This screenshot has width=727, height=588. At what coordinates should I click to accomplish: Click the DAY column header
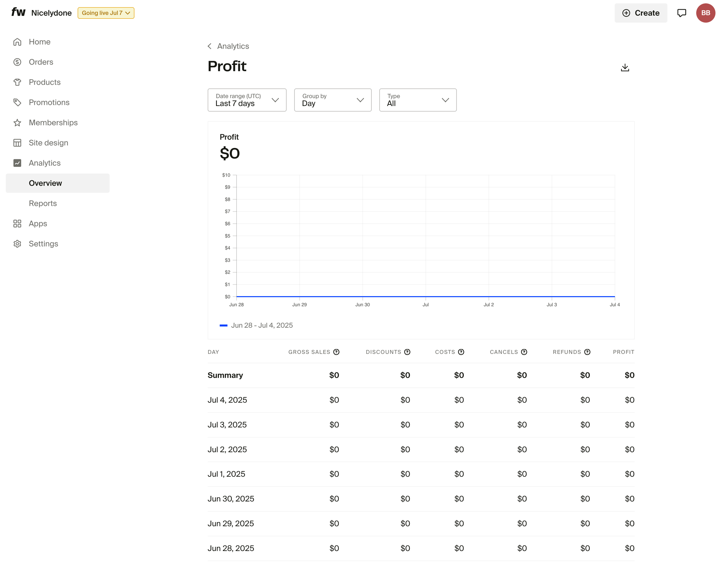pos(213,352)
